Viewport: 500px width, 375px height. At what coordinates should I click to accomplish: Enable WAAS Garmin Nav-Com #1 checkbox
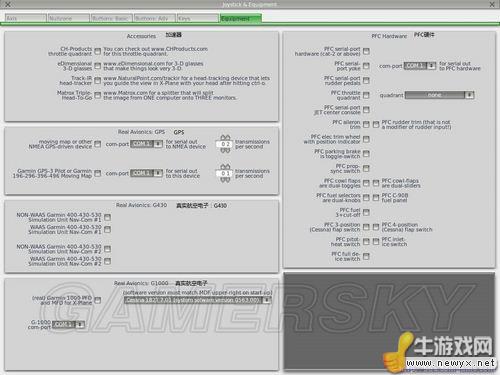click(x=107, y=229)
